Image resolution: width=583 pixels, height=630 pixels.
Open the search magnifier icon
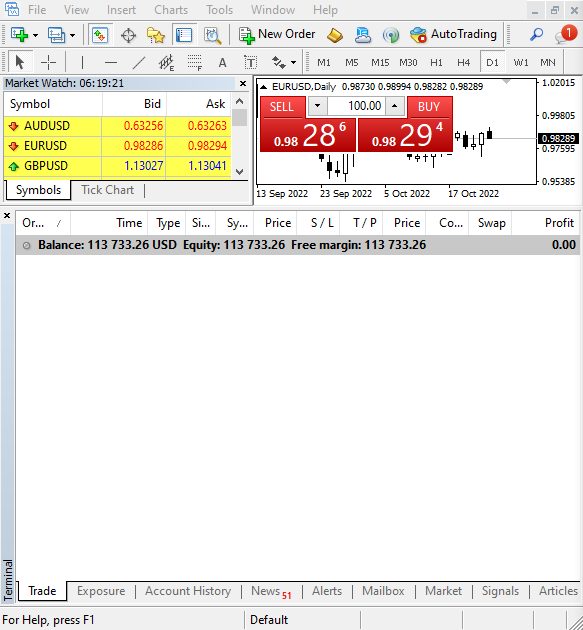click(536, 35)
